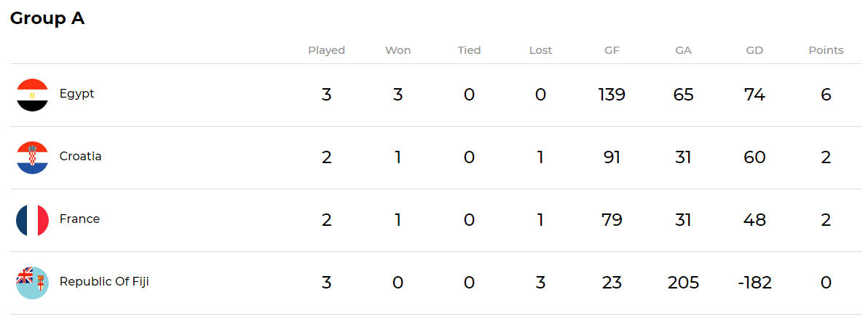Click the GD column header
The width and height of the screenshot is (868, 322).
[x=754, y=50]
